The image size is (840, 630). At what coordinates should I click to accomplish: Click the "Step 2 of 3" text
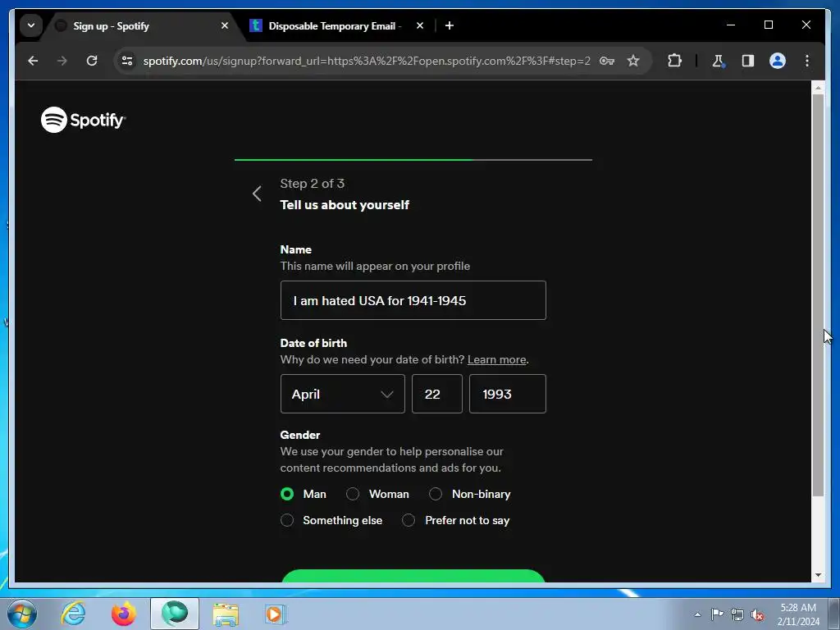313,183
